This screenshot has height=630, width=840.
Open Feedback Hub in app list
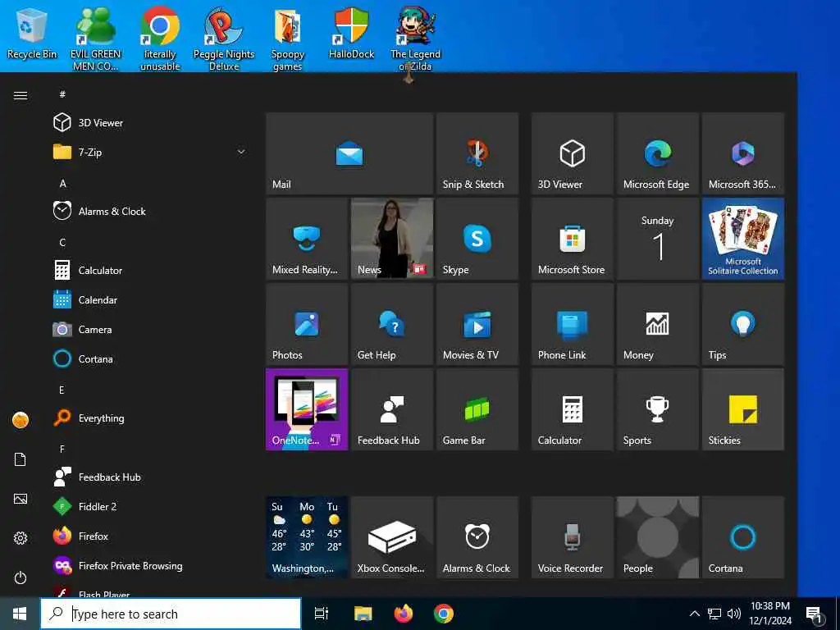(149, 477)
